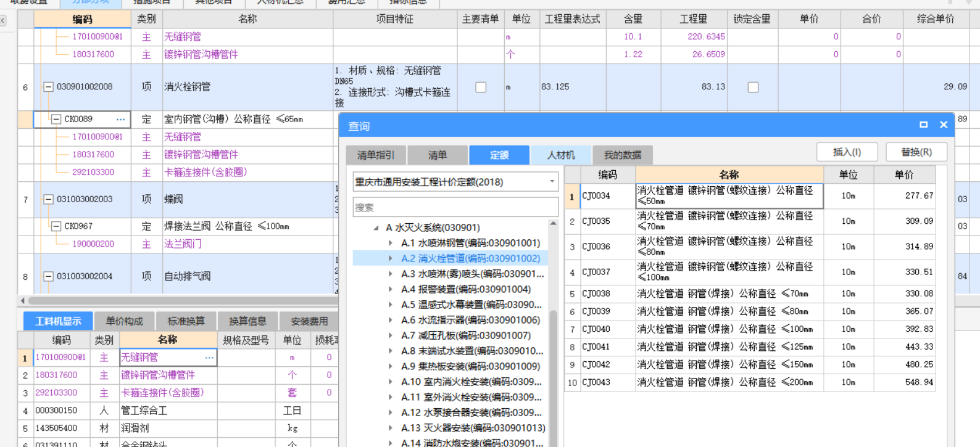Click the 插入(I) button
The width and height of the screenshot is (980, 447).
847,152
